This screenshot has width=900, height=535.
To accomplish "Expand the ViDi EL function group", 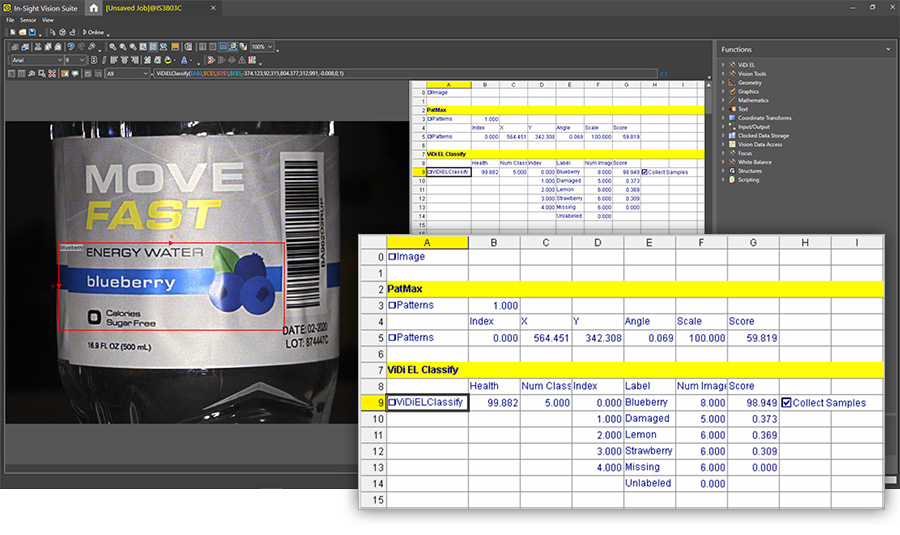I will (724, 63).
